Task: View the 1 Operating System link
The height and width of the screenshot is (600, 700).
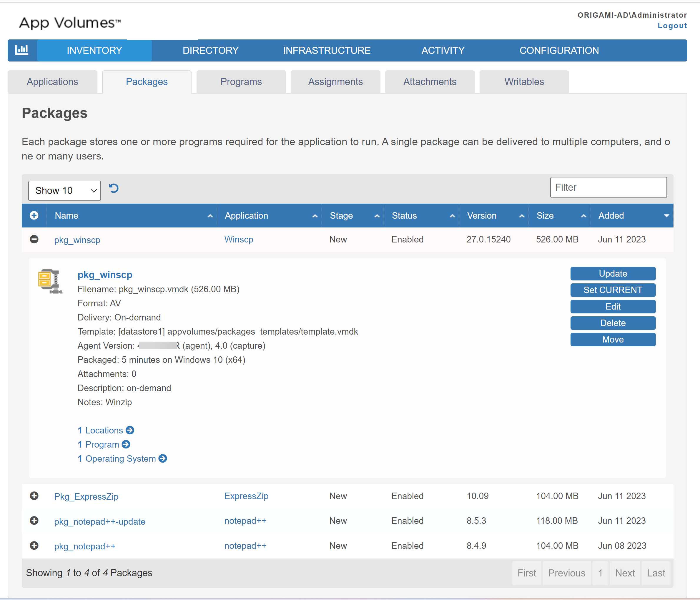Action: (x=117, y=459)
